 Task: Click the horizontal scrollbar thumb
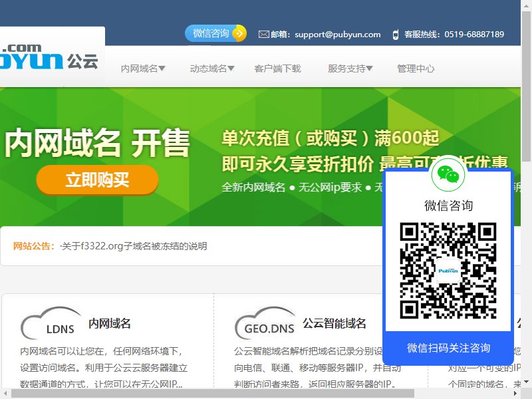coord(213,394)
